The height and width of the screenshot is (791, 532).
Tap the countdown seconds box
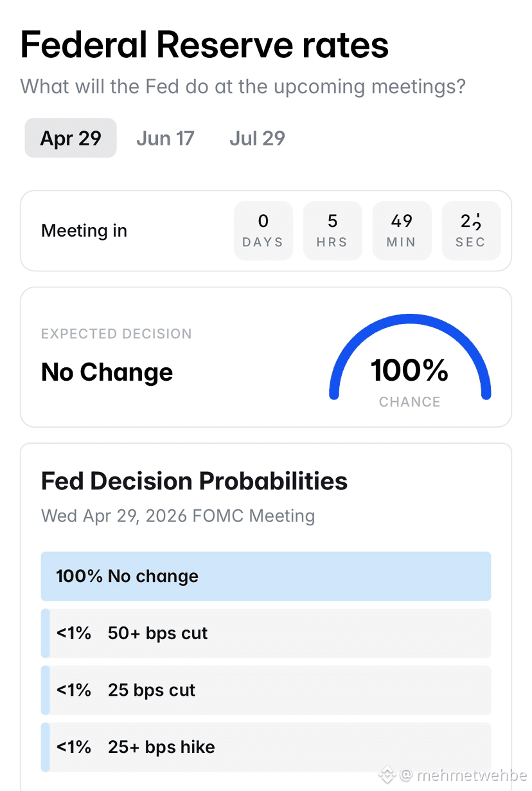click(471, 231)
